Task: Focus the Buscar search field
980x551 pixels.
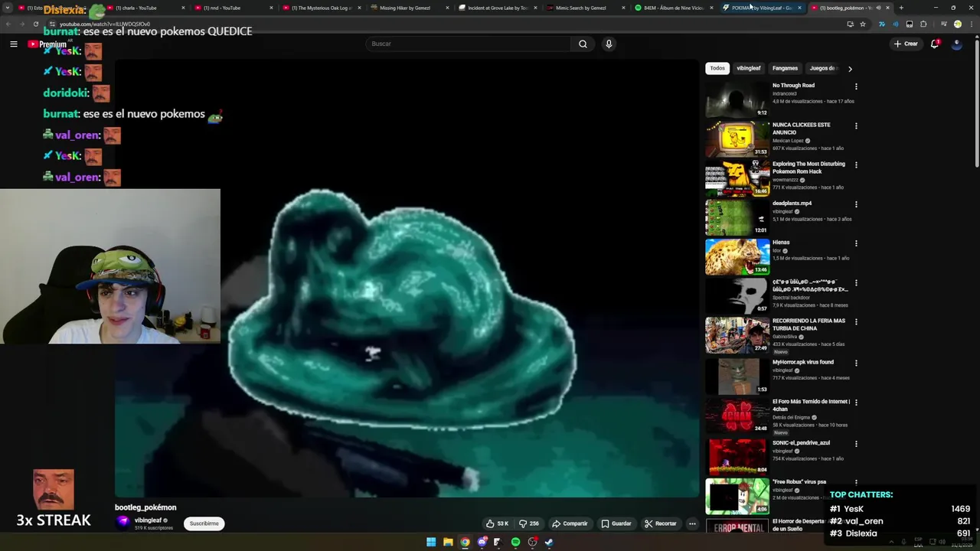Action: [x=468, y=44]
